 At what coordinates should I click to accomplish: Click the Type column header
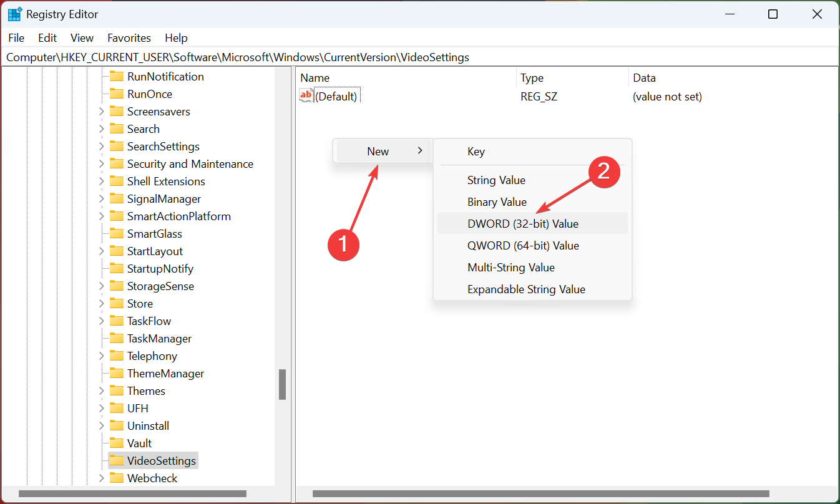(x=532, y=78)
